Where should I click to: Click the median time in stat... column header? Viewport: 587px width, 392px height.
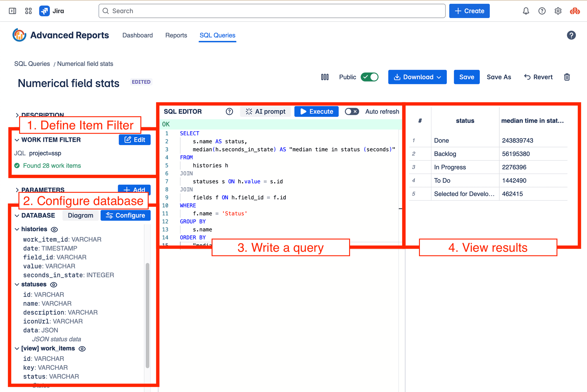[x=533, y=121]
